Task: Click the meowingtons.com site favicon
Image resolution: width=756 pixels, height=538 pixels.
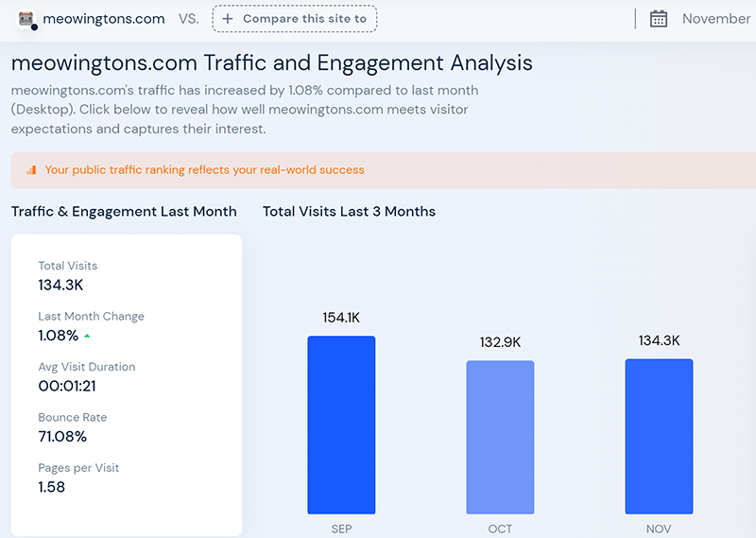Action: click(26, 19)
